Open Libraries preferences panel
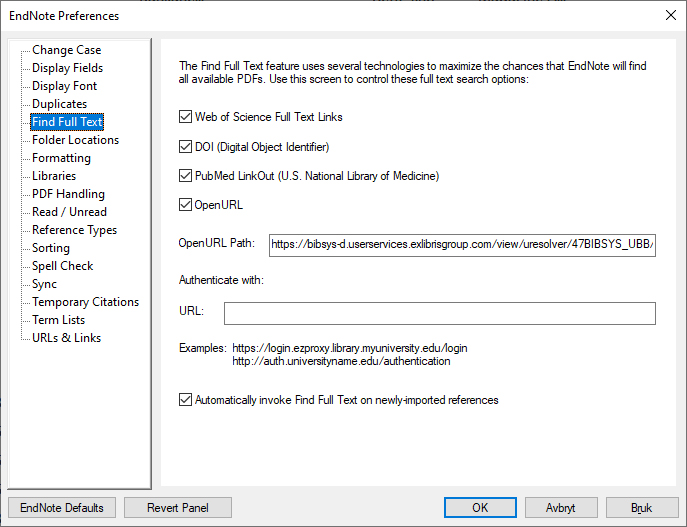This screenshot has height=527, width=687. [x=54, y=176]
